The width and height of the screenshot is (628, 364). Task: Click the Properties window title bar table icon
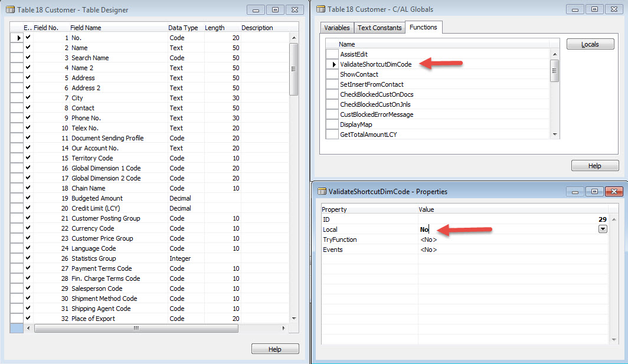pyautogui.click(x=323, y=191)
